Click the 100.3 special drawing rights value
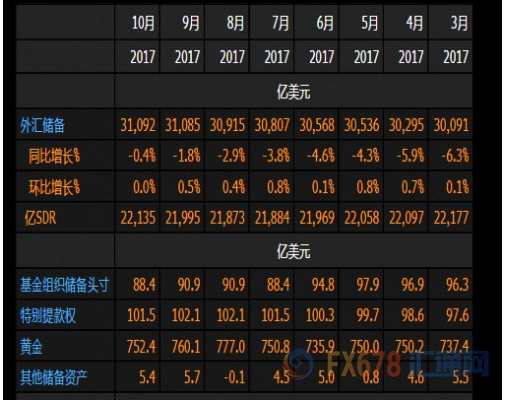 320,315
